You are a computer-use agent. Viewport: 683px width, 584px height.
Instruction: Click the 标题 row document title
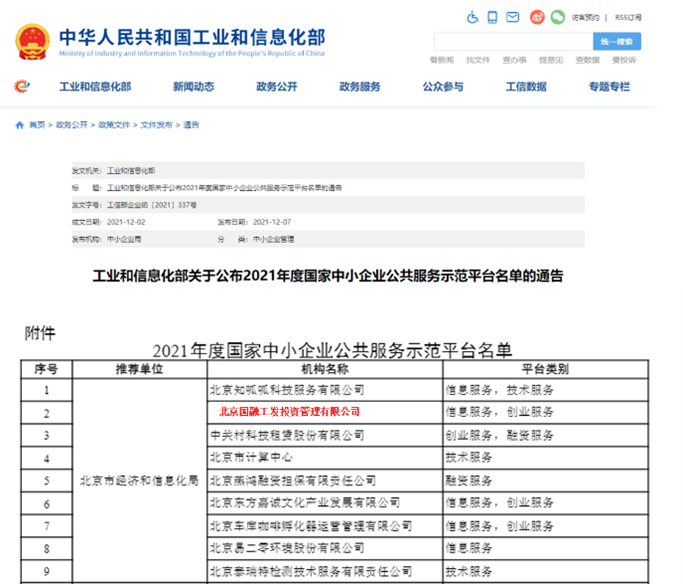click(225, 188)
